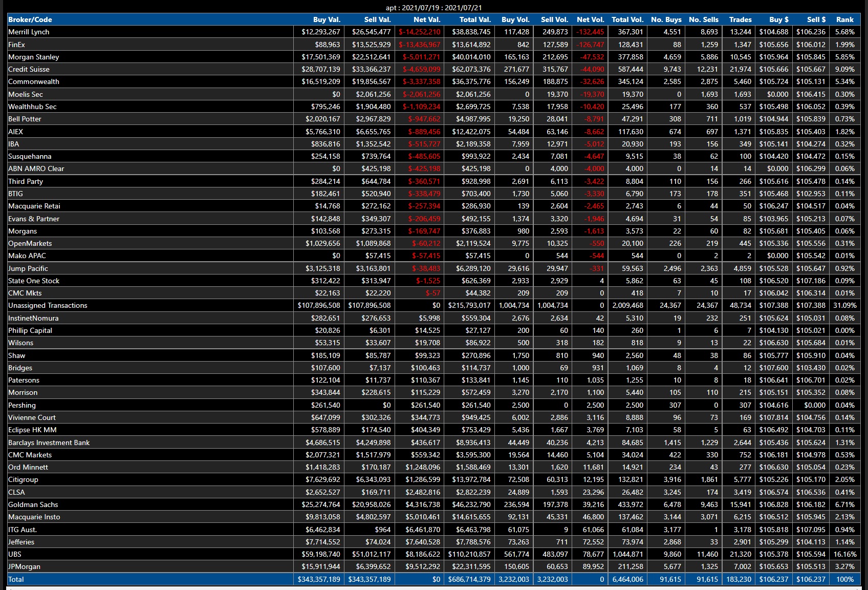Click the Sell $ column header

(x=816, y=19)
